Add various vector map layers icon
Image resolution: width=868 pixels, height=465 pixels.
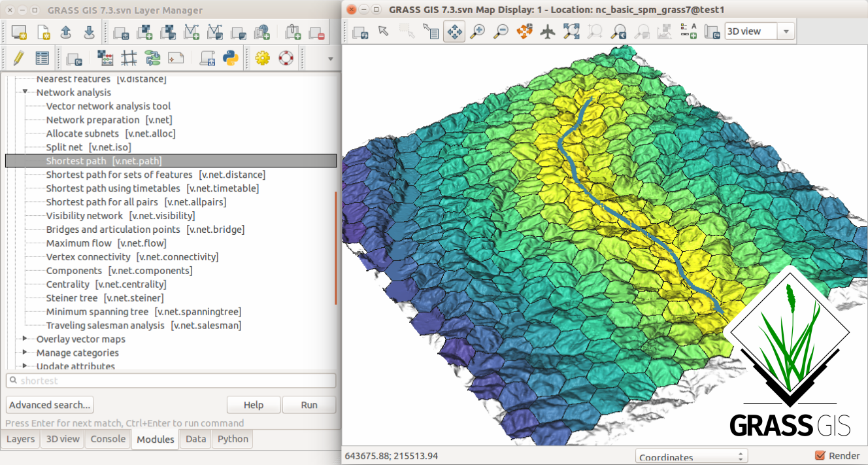click(215, 33)
